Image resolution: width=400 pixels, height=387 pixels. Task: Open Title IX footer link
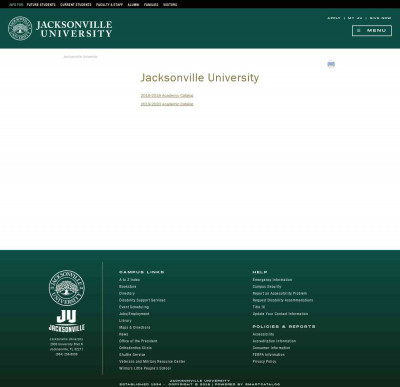click(x=259, y=307)
